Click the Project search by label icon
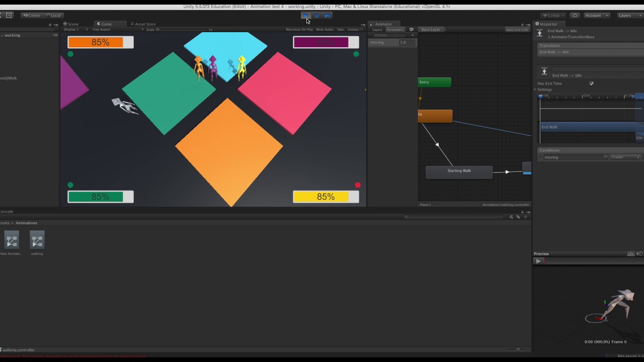644x362 pixels. pos(518,217)
